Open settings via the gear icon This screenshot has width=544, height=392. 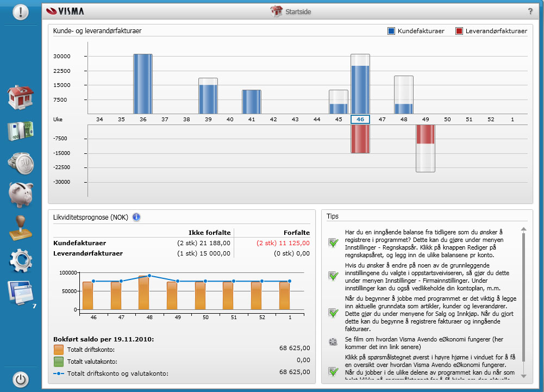click(21, 260)
